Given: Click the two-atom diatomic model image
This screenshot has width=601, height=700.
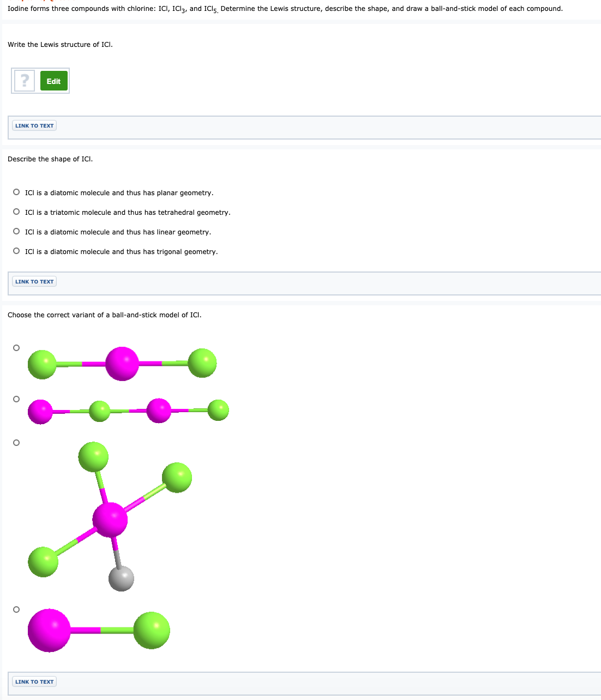Looking at the screenshot, I should [98, 630].
